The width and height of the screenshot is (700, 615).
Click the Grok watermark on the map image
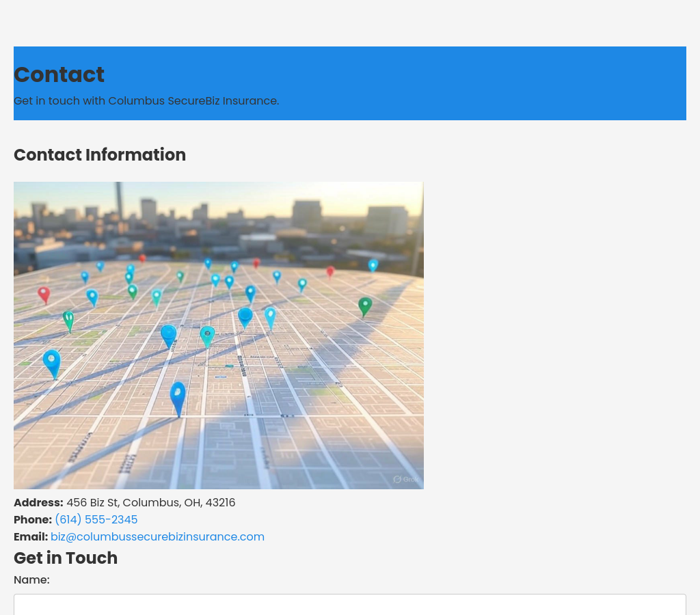click(x=406, y=479)
